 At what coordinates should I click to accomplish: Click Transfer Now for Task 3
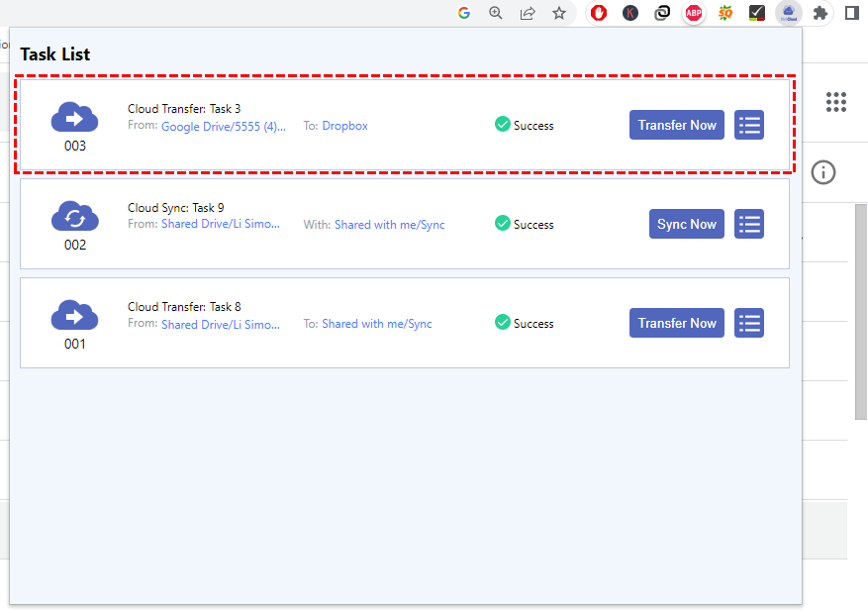676,125
